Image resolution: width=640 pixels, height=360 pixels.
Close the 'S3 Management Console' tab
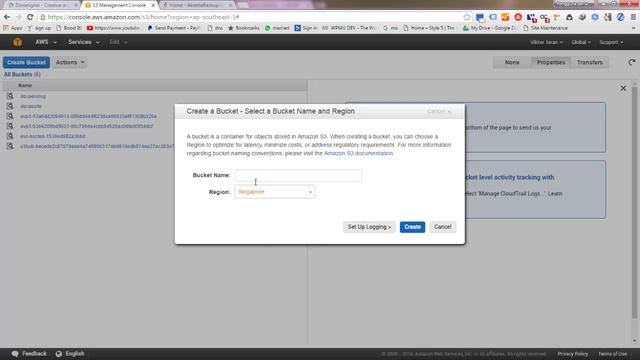tap(153, 5)
